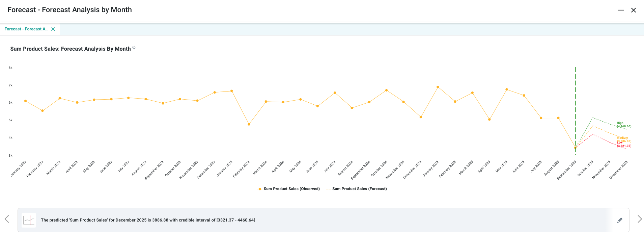Click the January 2025 peak data point
The image size is (644, 234).
click(438, 87)
